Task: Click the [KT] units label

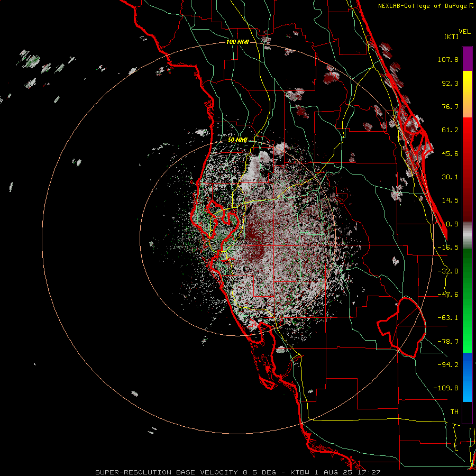Action: click(451, 36)
